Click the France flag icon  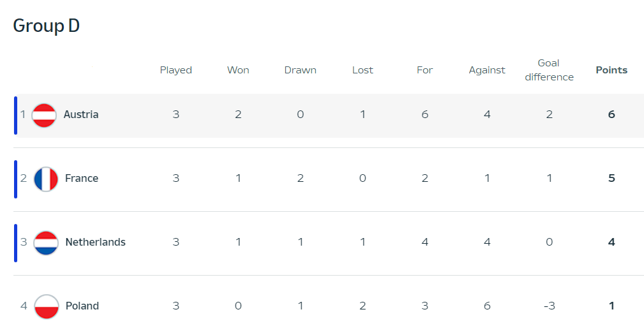(45, 179)
